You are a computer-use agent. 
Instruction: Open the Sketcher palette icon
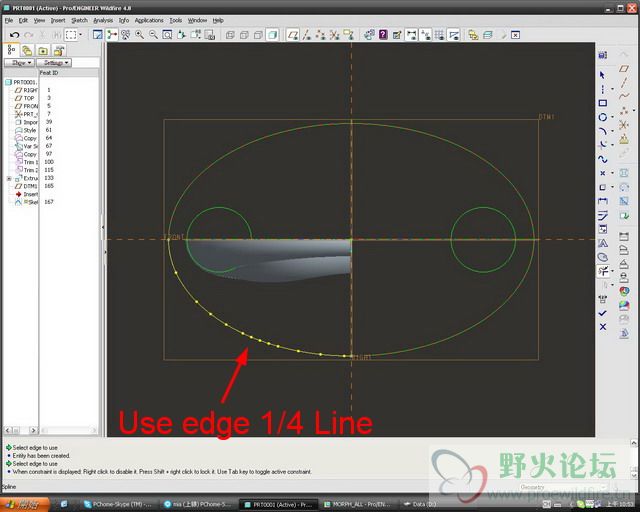click(602, 257)
